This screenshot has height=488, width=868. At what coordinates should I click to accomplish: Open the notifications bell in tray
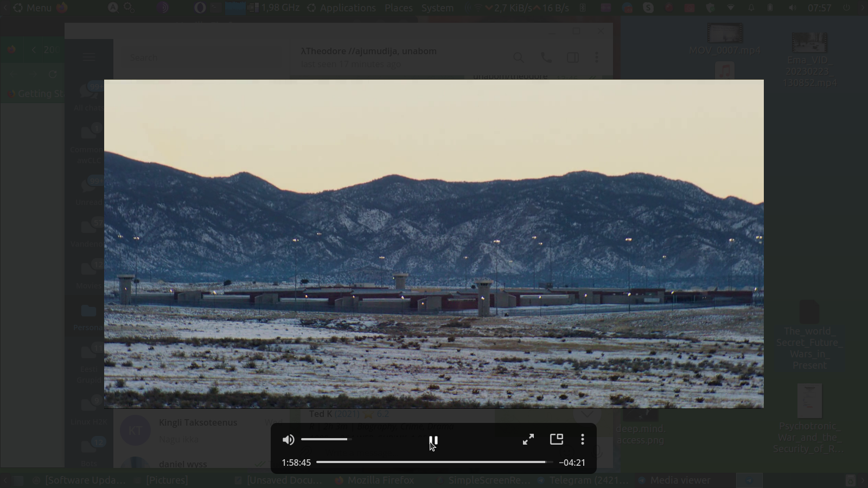(x=751, y=8)
